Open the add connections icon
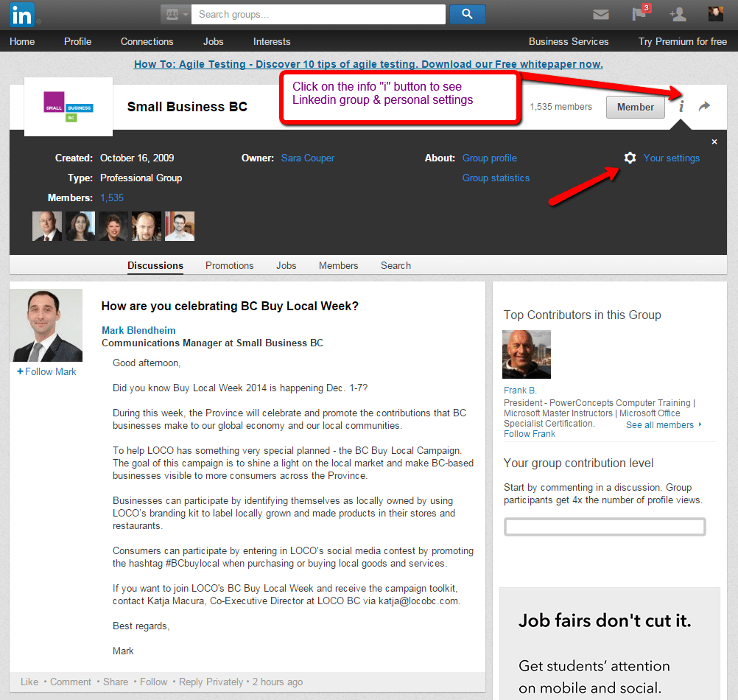738x700 pixels. coord(677,15)
